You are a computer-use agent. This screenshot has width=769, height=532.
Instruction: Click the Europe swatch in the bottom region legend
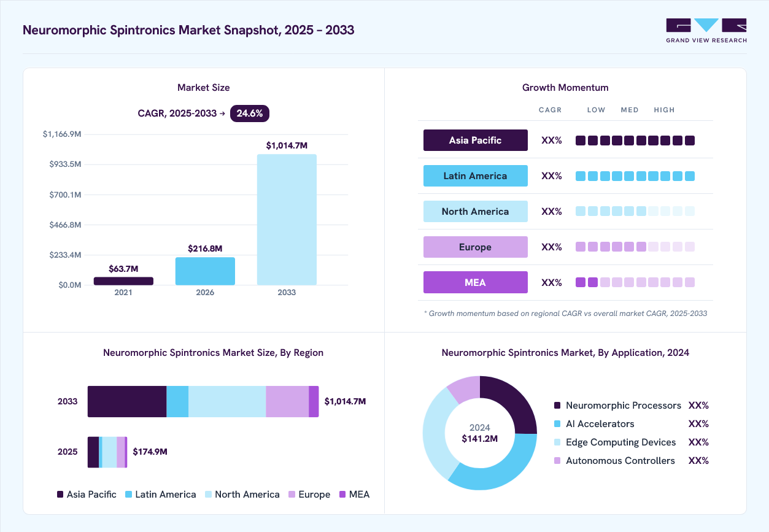click(292, 495)
